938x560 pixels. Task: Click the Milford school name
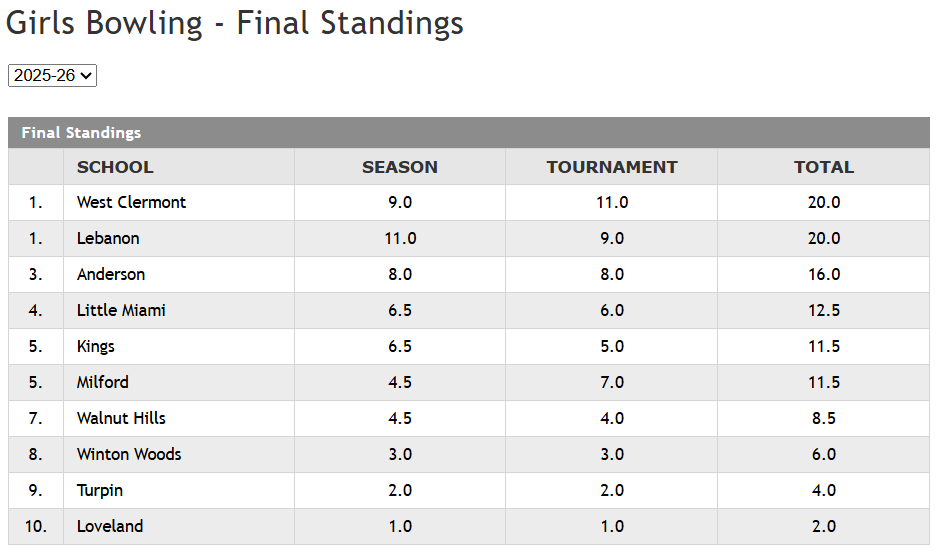pos(103,382)
